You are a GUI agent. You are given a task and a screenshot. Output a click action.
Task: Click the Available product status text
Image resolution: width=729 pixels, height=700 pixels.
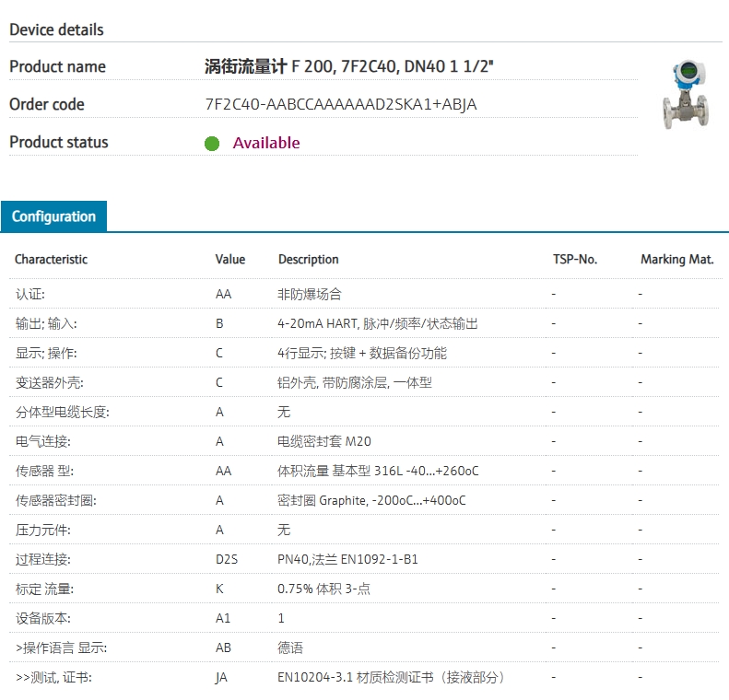coord(266,143)
